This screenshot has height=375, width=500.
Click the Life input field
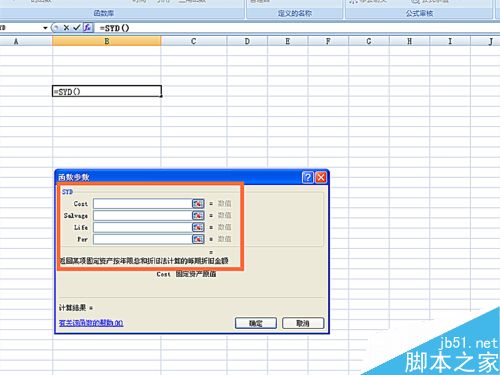coord(143,227)
